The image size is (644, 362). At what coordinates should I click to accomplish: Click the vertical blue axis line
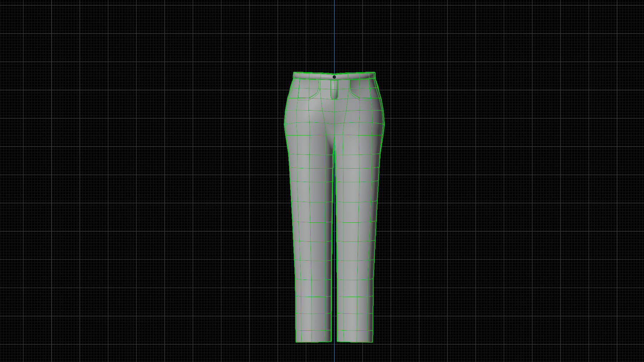click(x=335, y=36)
